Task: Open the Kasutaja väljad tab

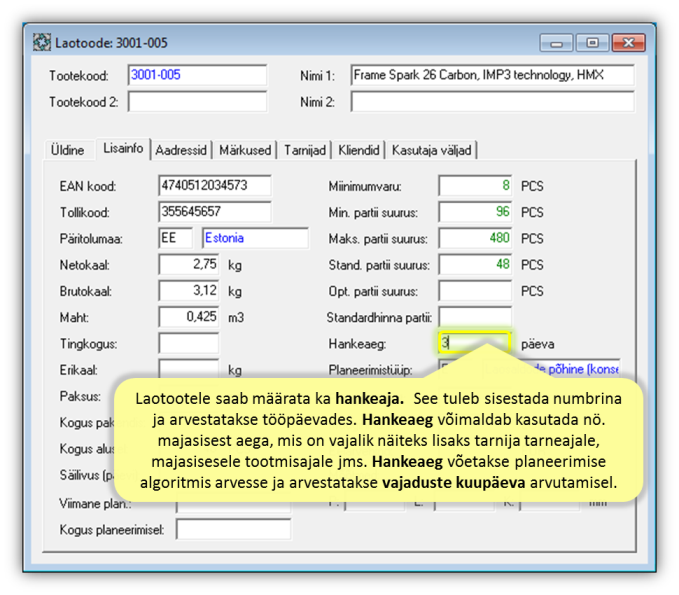Action: click(x=432, y=150)
